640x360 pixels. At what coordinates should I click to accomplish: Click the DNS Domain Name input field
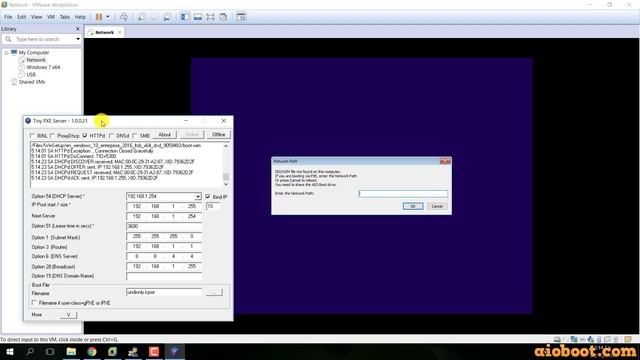[164, 276]
